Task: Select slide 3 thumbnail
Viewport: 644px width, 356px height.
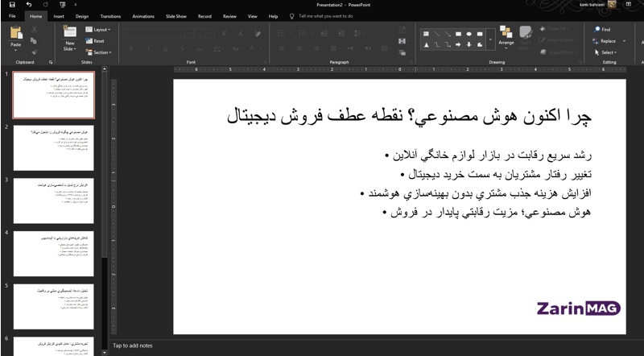Action: (x=53, y=201)
